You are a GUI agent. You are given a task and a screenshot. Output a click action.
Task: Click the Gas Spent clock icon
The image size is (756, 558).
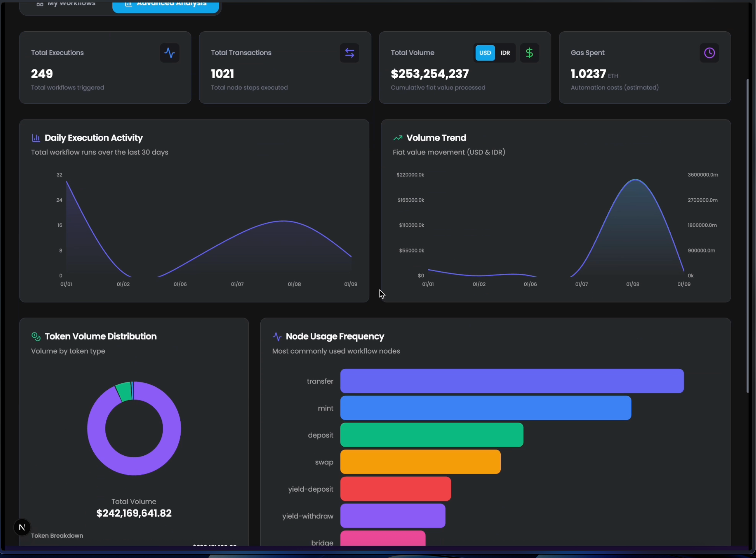click(709, 53)
